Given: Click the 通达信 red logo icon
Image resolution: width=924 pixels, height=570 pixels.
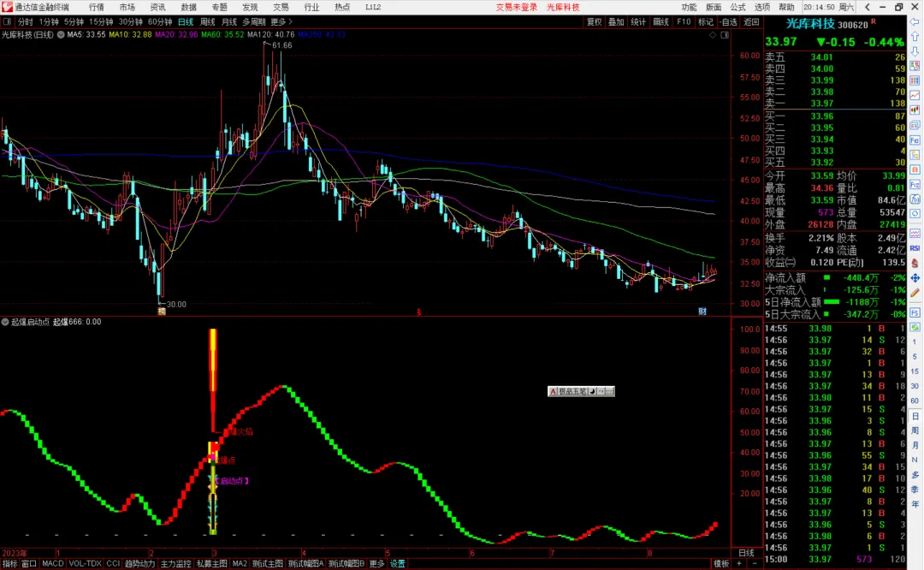Looking at the screenshot, I should 7,7.
